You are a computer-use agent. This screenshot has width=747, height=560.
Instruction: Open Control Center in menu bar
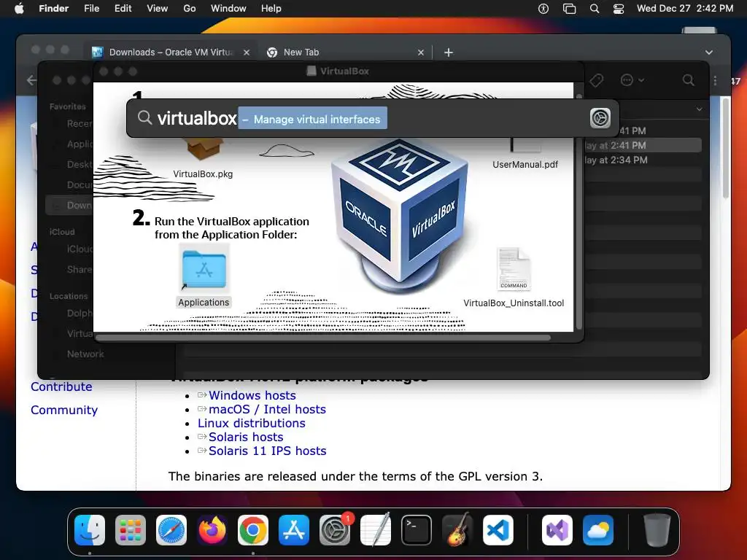pyautogui.click(x=619, y=9)
